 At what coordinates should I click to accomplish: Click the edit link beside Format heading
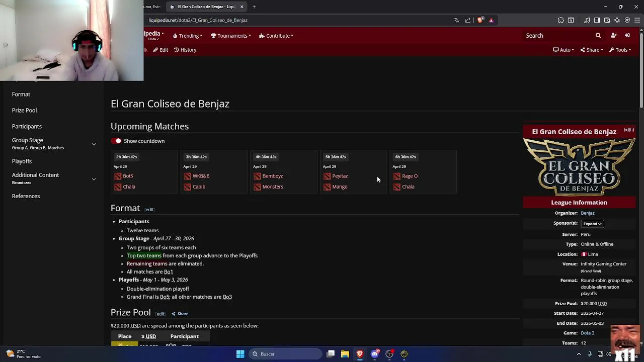pyautogui.click(x=149, y=210)
